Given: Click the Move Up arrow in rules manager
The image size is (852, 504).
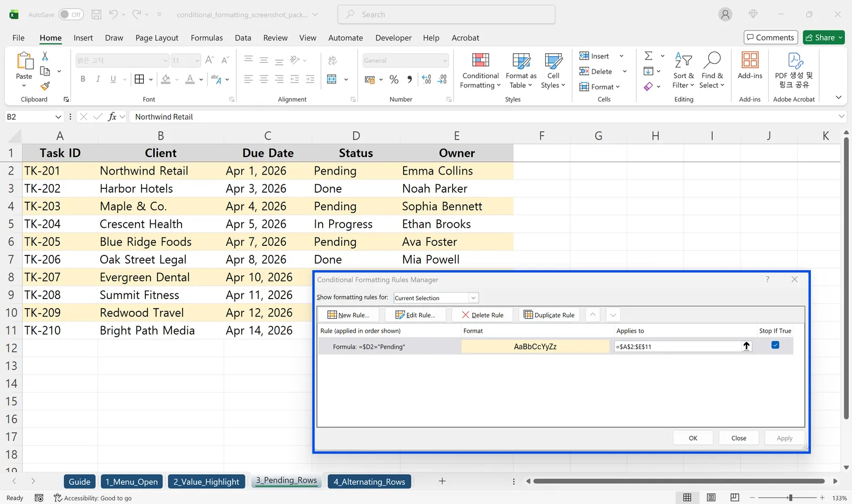Looking at the screenshot, I should (x=593, y=315).
